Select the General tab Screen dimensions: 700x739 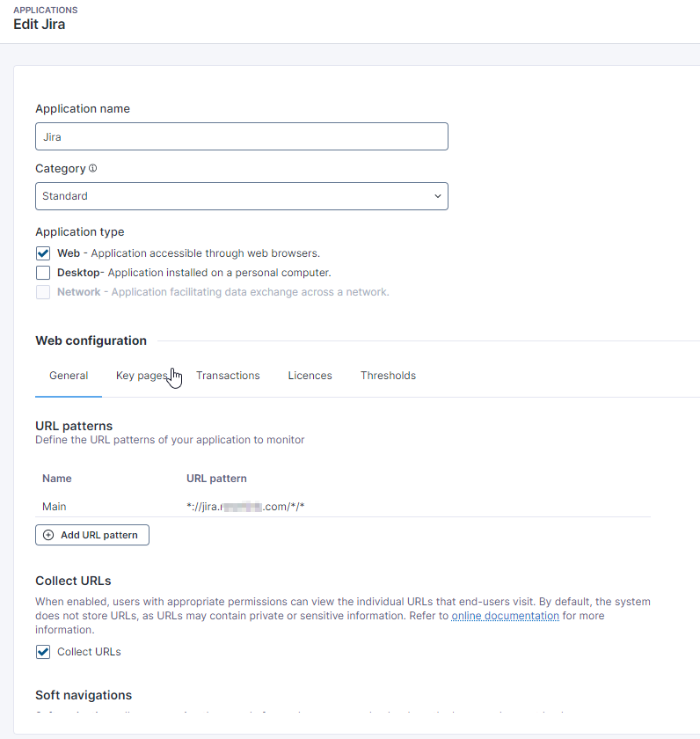coord(69,376)
